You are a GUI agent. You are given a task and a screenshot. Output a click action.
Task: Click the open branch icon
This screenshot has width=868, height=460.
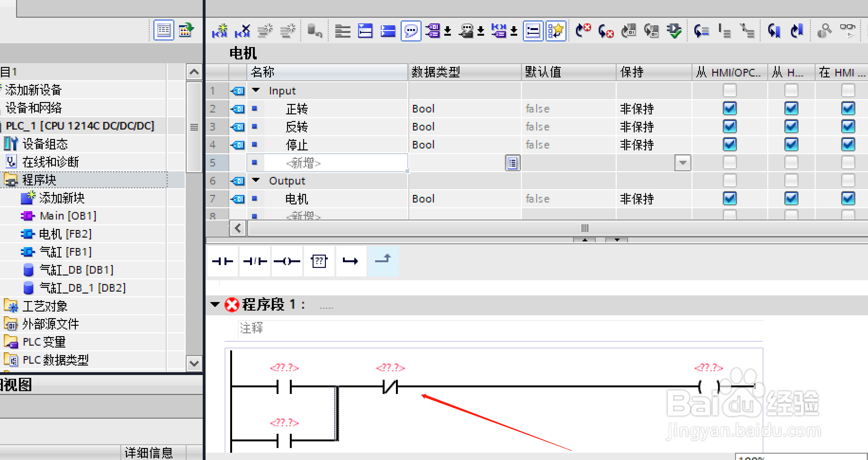click(x=350, y=261)
